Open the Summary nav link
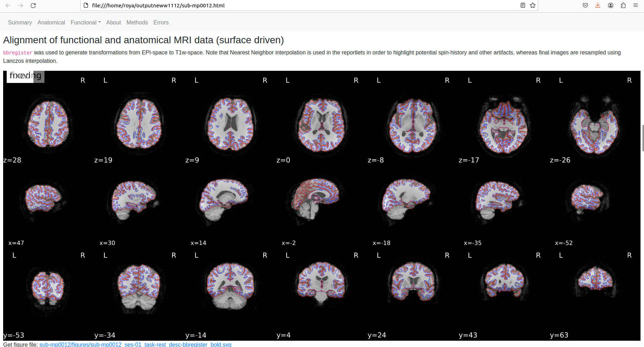The width and height of the screenshot is (644, 347). (x=20, y=22)
